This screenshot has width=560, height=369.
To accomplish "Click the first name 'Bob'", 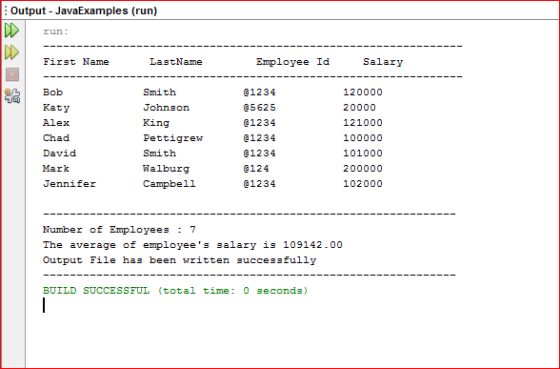I will [53, 92].
